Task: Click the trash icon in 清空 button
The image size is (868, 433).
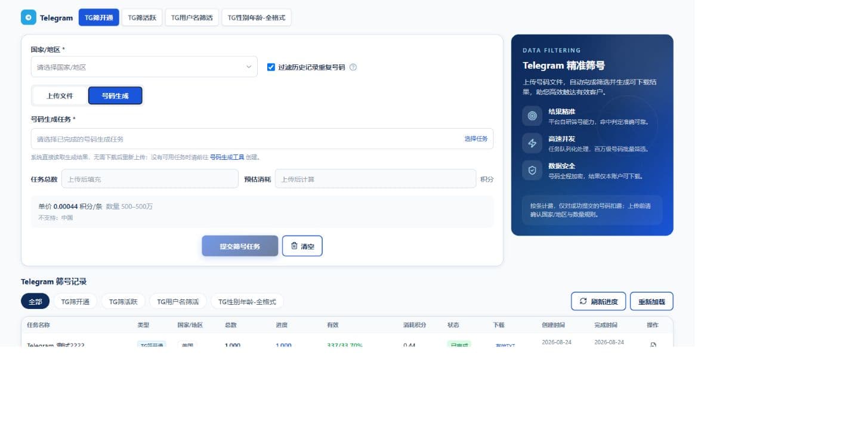Action: pyautogui.click(x=294, y=246)
